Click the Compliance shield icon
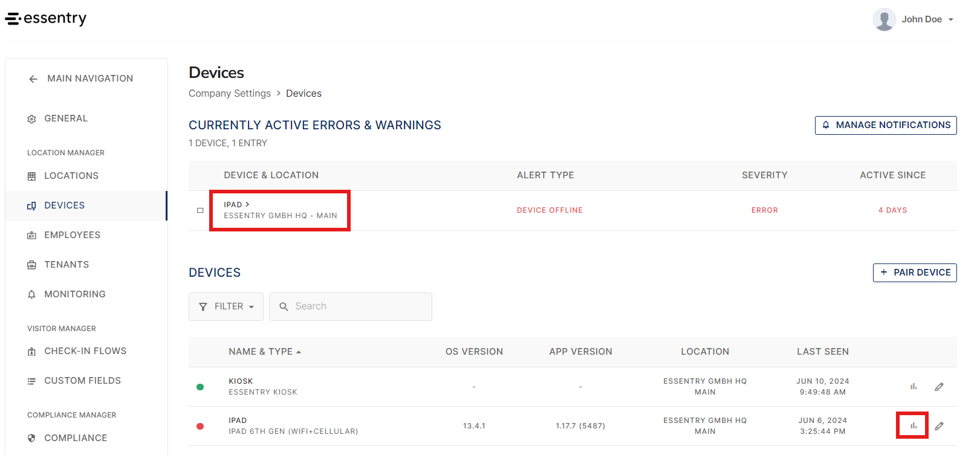This screenshot has width=980, height=455. pos(31,439)
